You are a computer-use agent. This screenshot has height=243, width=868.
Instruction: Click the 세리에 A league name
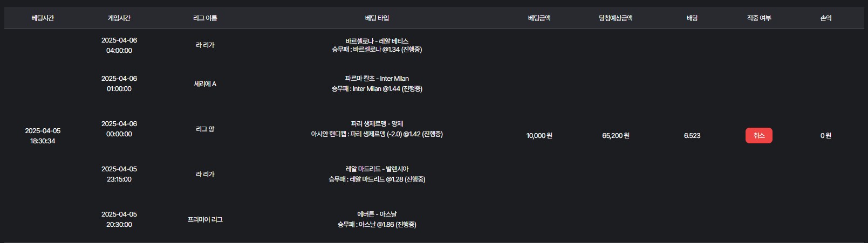[205, 84]
